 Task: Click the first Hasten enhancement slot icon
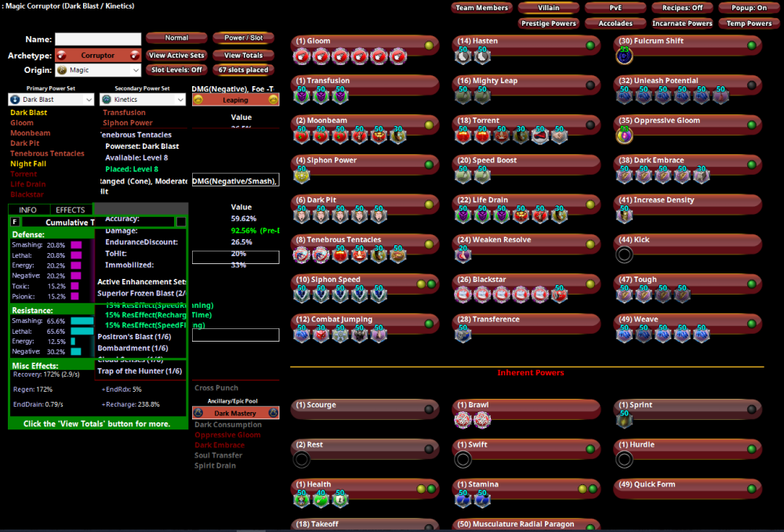[463, 56]
